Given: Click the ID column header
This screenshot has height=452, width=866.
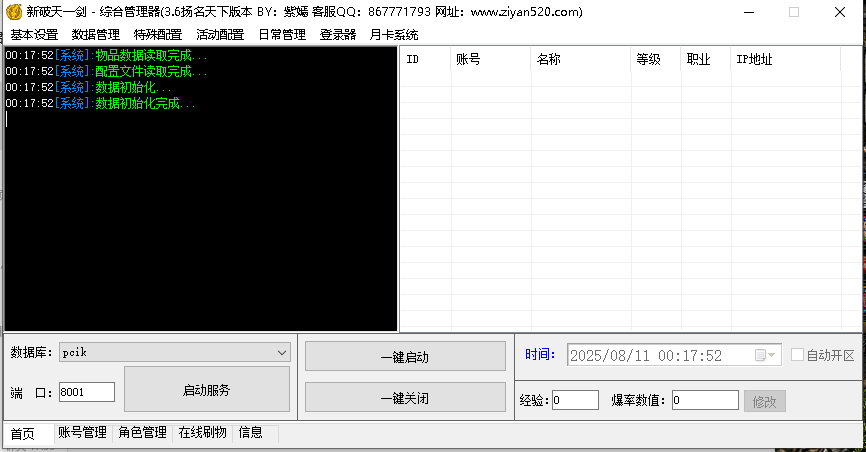Looking at the screenshot, I should (x=425, y=59).
